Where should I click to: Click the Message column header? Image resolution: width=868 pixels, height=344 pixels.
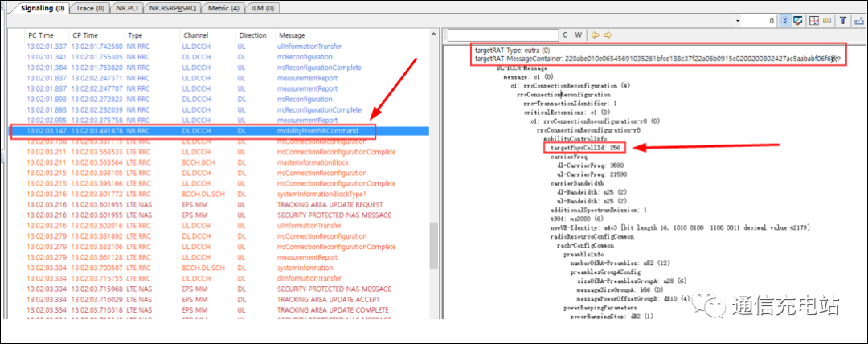coord(352,35)
